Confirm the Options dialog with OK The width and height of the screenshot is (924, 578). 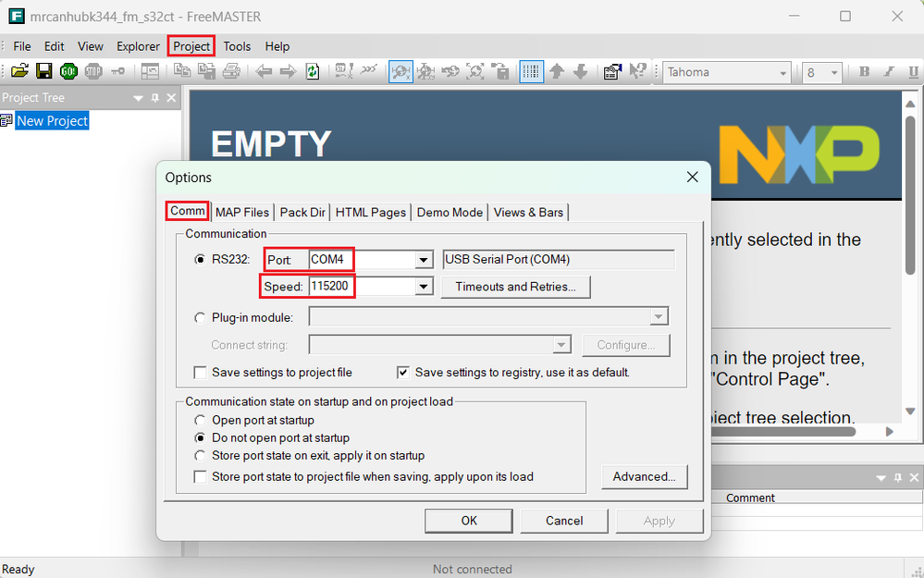point(469,521)
